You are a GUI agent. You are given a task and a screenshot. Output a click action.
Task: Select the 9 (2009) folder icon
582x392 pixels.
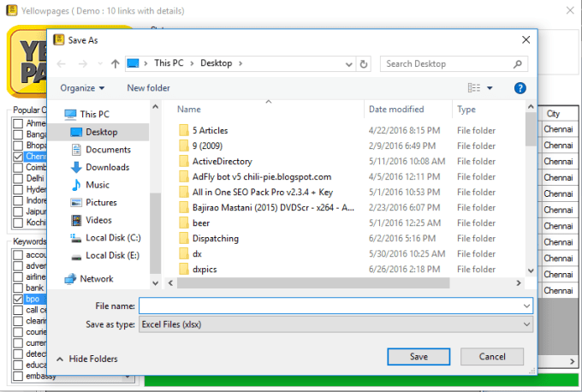tap(184, 146)
